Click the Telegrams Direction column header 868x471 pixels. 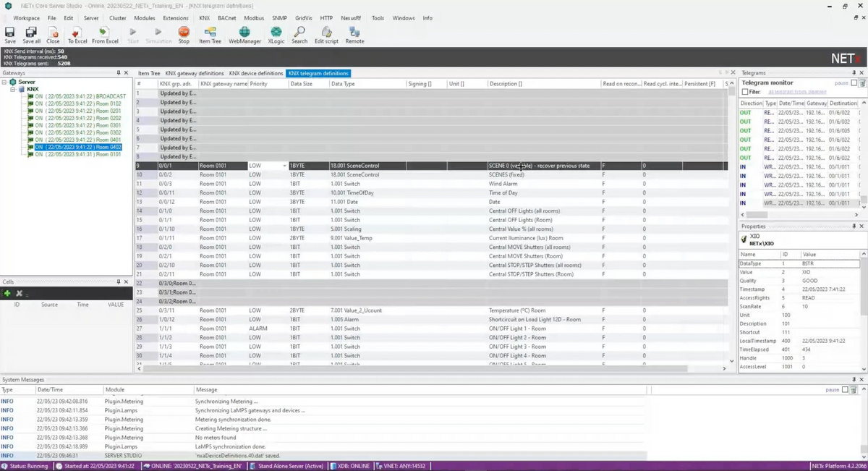(x=751, y=103)
